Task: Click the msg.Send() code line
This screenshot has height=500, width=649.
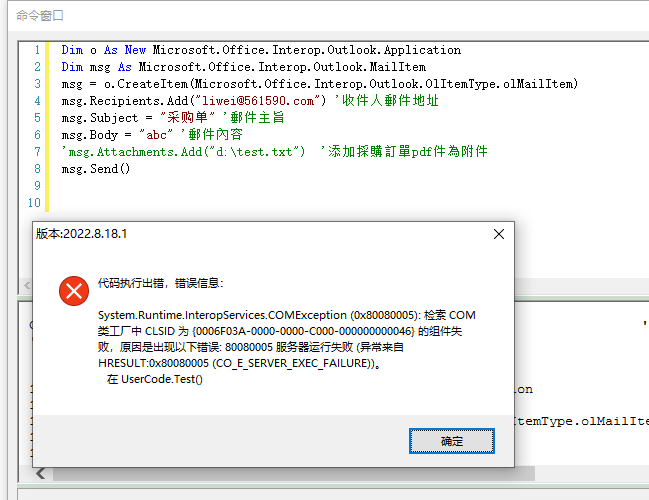Action: 96,169
